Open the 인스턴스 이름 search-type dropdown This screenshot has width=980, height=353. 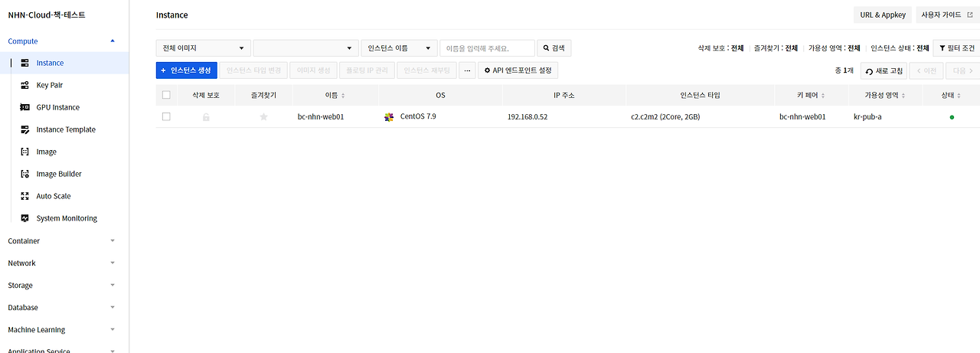coord(399,48)
